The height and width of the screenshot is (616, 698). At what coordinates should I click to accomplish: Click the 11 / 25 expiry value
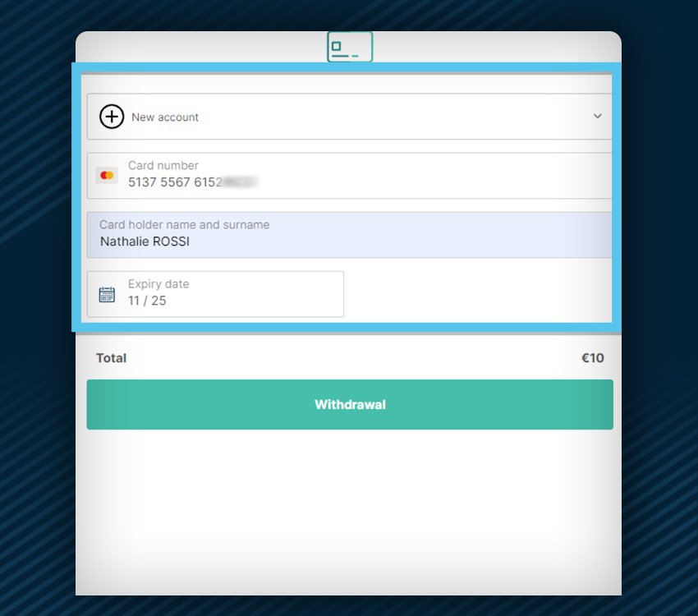coord(147,301)
